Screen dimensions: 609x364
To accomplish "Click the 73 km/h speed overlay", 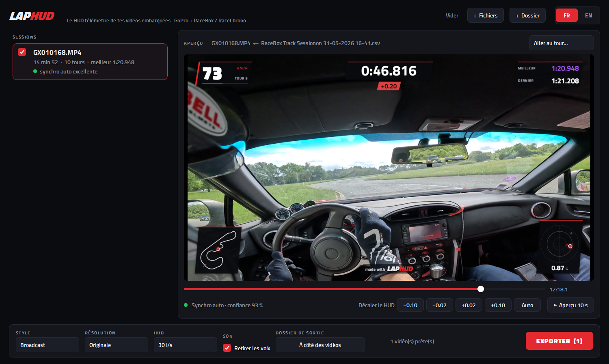I will tap(223, 73).
